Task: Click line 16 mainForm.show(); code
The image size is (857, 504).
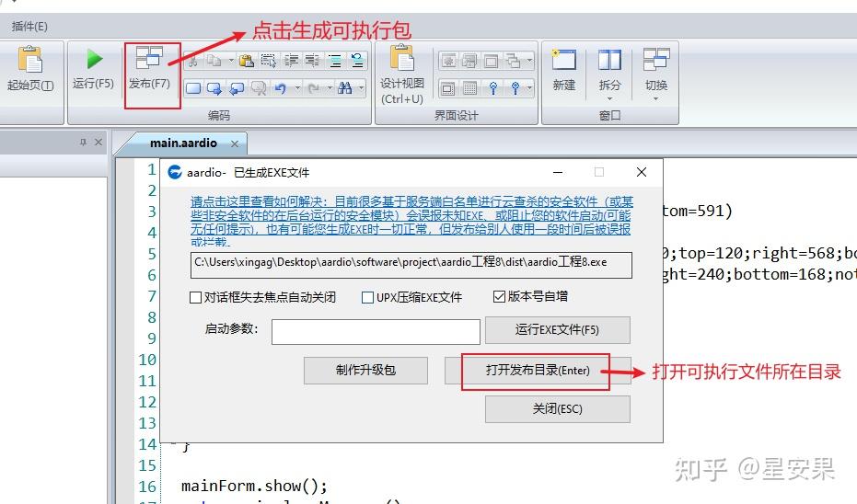Action: point(254,486)
